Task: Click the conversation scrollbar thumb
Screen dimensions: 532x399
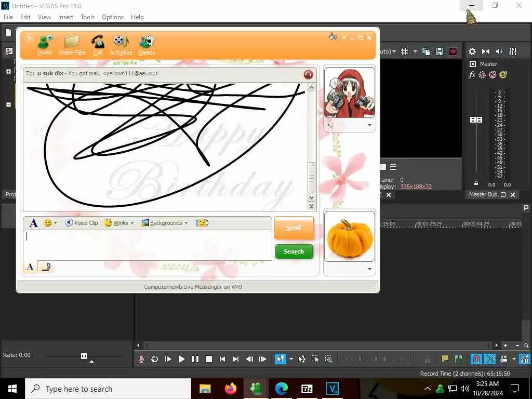Action: 312,178
